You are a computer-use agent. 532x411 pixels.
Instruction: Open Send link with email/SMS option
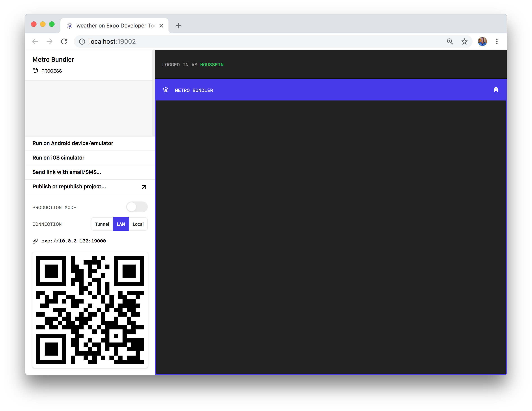[x=66, y=172]
